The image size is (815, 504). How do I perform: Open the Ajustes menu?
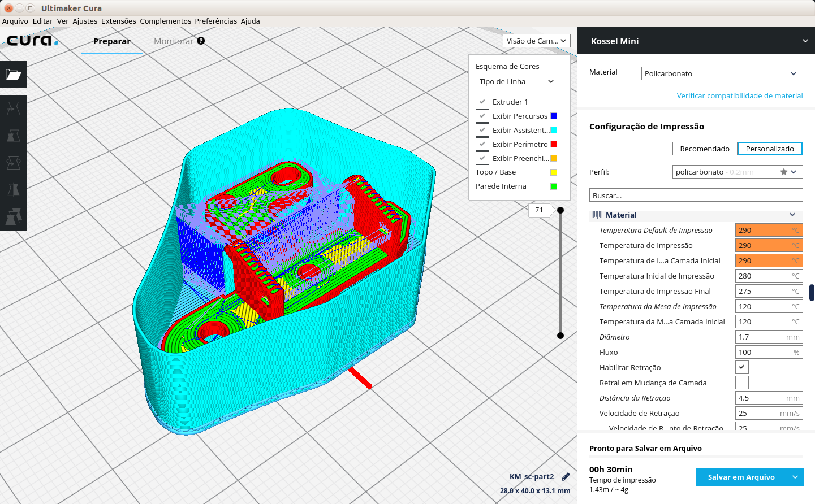(x=85, y=21)
